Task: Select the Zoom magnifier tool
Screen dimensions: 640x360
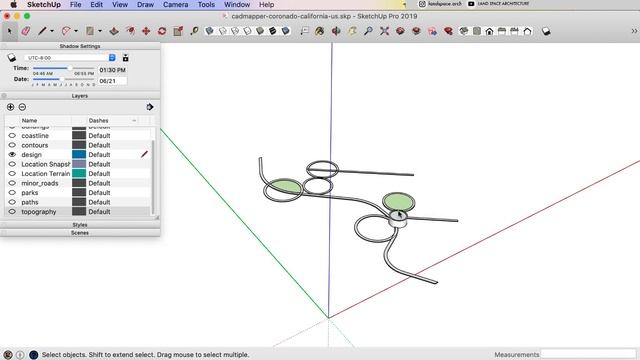Action: pos(368,31)
